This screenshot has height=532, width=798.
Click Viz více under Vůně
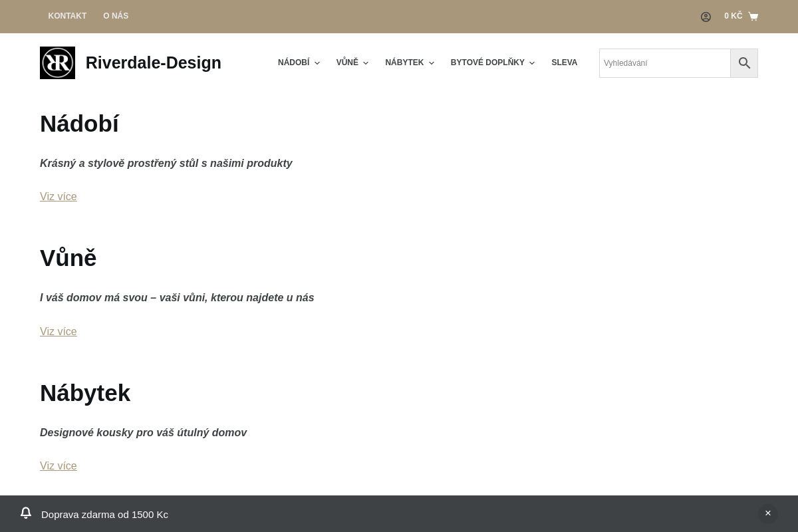[x=59, y=332]
